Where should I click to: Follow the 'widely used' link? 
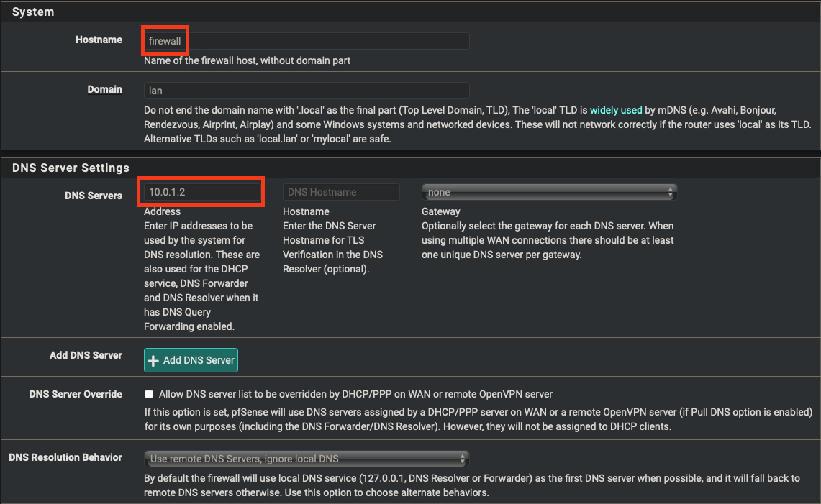click(x=615, y=110)
